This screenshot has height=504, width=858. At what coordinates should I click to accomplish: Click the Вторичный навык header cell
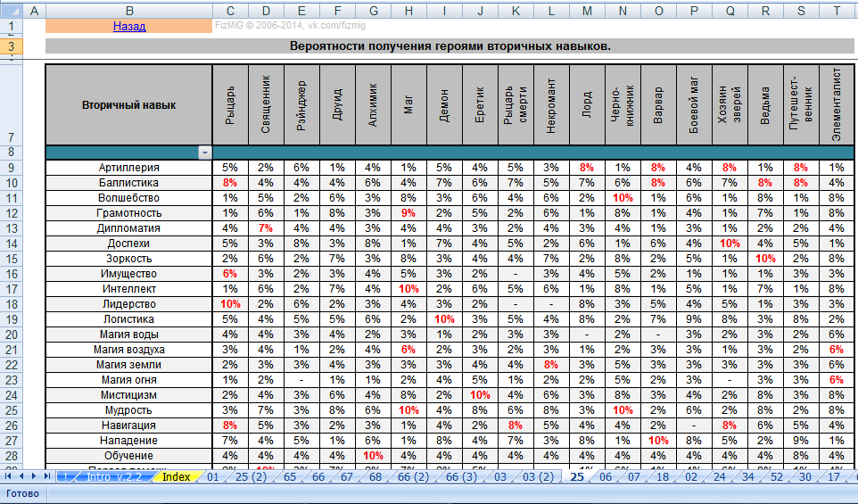pyautogui.click(x=128, y=104)
